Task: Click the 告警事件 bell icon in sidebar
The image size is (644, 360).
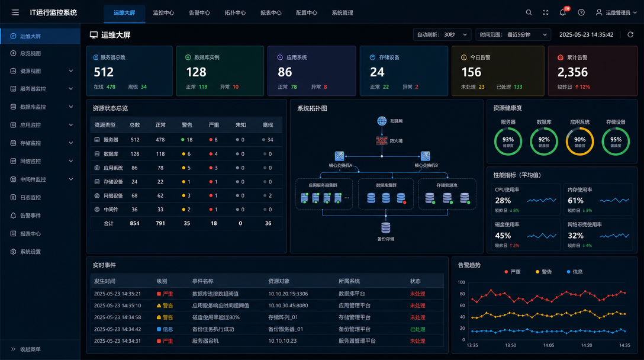Action: (x=13, y=216)
